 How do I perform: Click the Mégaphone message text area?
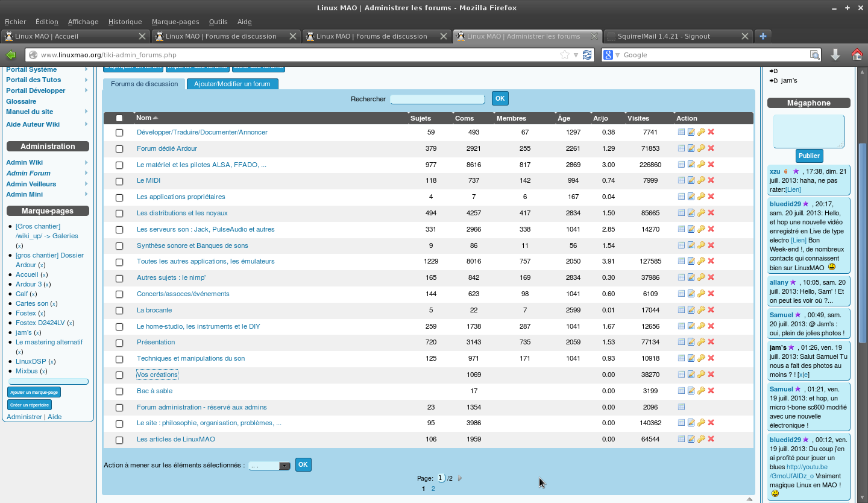(x=809, y=131)
